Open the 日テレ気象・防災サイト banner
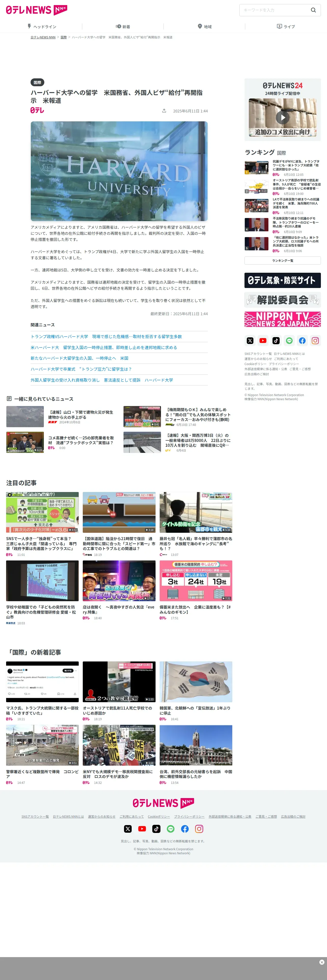 pyautogui.click(x=282, y=280)
